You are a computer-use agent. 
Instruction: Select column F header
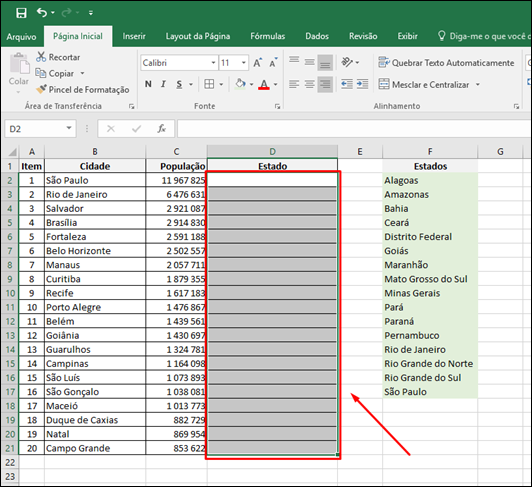pos(430,152)
